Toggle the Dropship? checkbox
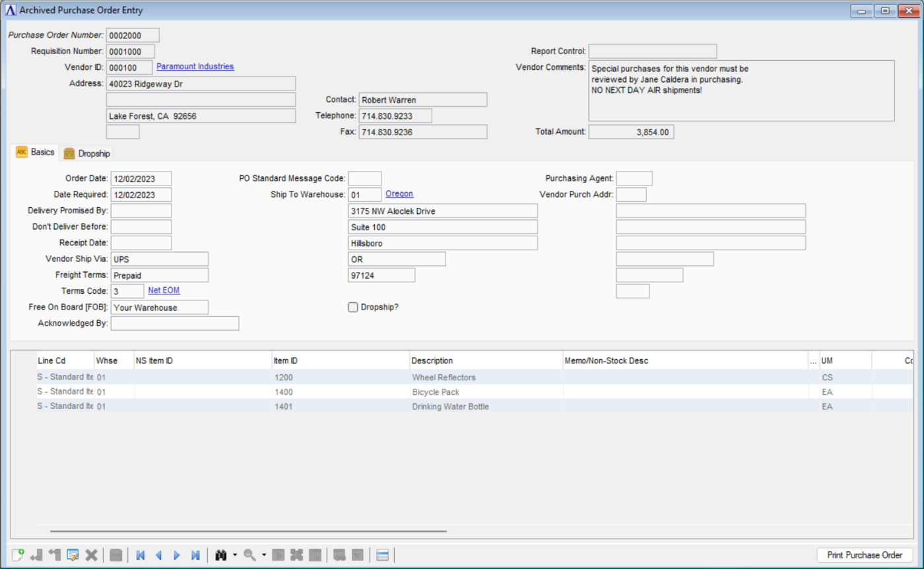 353,307
